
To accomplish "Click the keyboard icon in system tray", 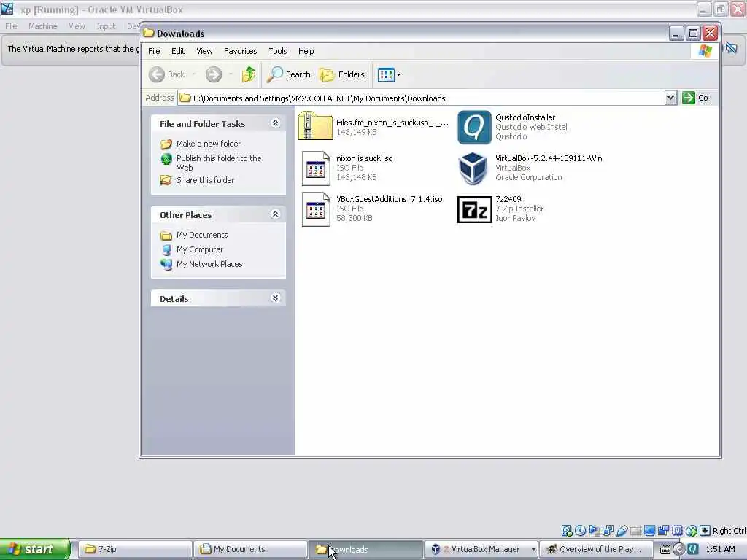I will coord(665,550).
